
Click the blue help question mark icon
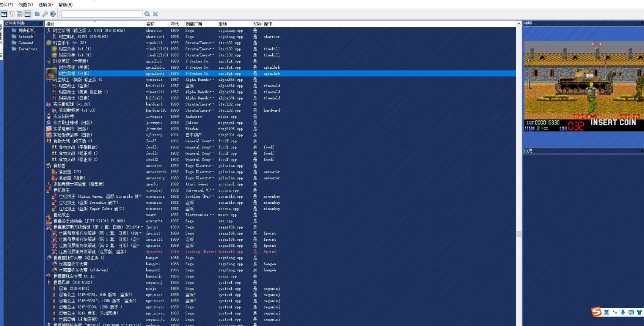coord(53,14)
